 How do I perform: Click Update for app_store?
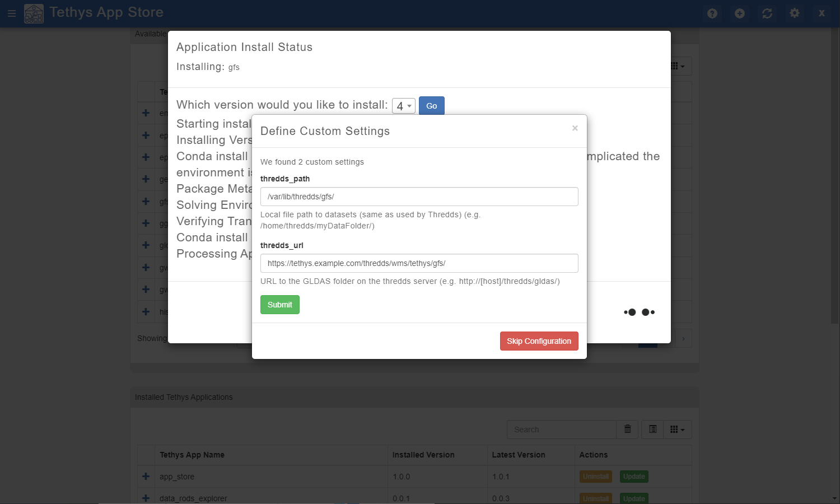(634, 477)
